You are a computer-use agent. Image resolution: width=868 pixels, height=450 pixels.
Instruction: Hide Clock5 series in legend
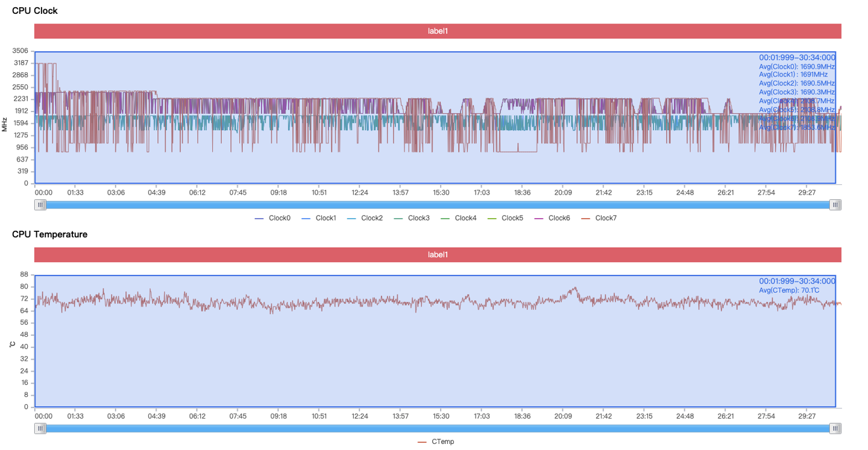[x=506, y=218]
